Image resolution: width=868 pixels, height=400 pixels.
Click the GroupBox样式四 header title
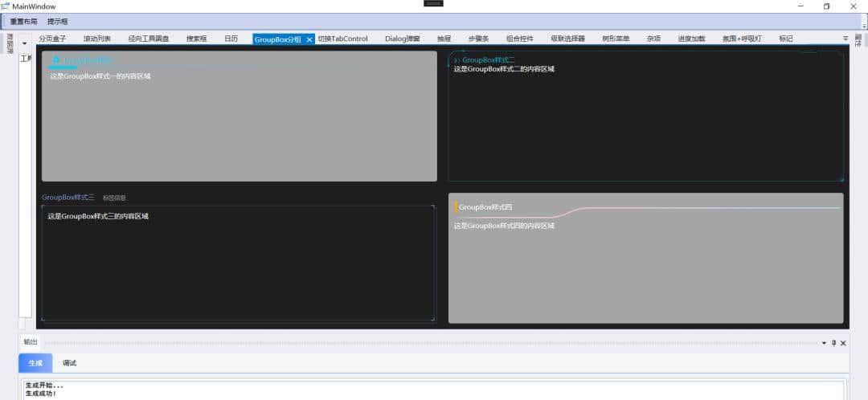coord(485,207)
